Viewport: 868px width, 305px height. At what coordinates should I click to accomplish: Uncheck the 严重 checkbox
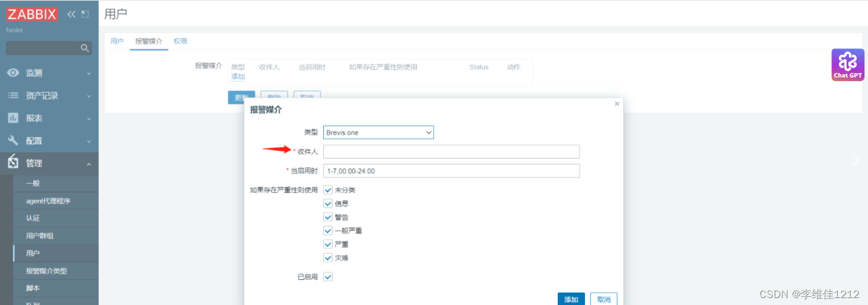(328, 244)
